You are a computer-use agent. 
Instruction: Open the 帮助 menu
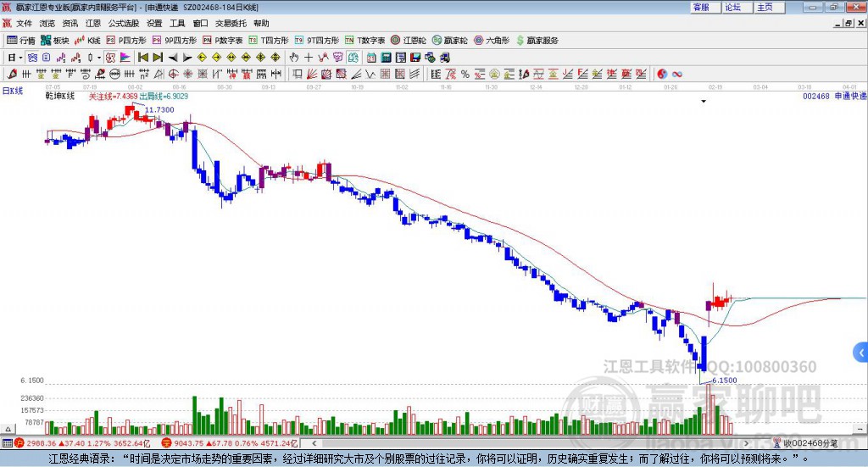[261, 23]
